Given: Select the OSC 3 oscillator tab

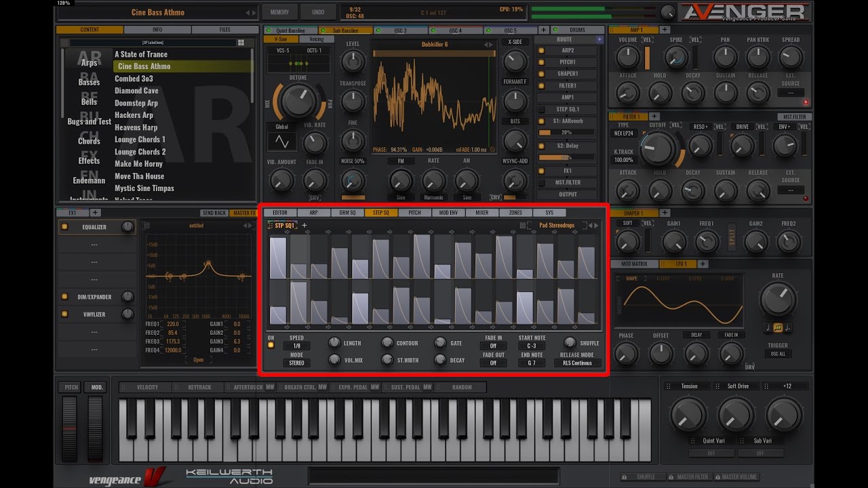Looking at the screenshot, I should [x=400, y=30].
